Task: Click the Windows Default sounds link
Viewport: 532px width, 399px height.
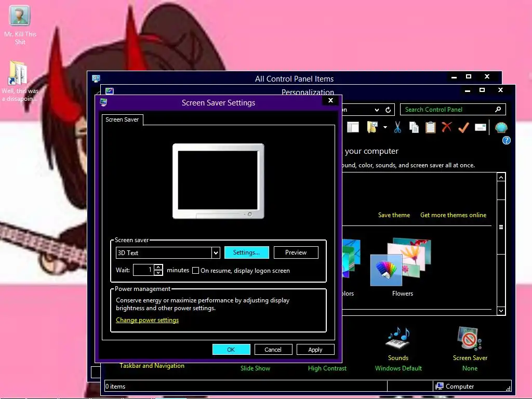Action: [398, 368]
